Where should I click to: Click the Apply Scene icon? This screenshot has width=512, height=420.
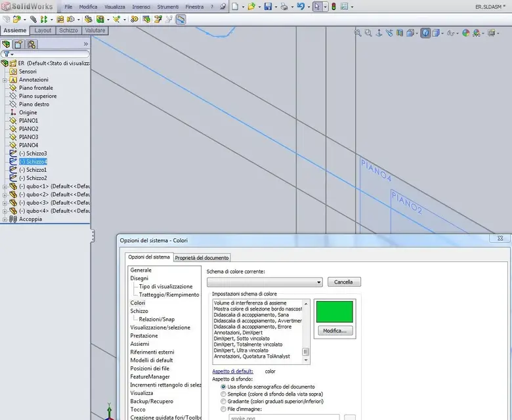pos(477,33)
